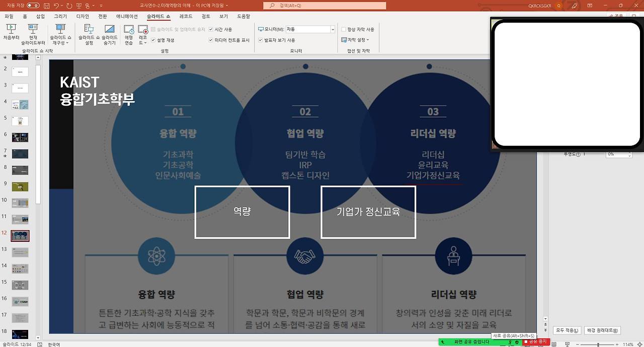Select slide 6 thumbnail

[x=20, y=137]
